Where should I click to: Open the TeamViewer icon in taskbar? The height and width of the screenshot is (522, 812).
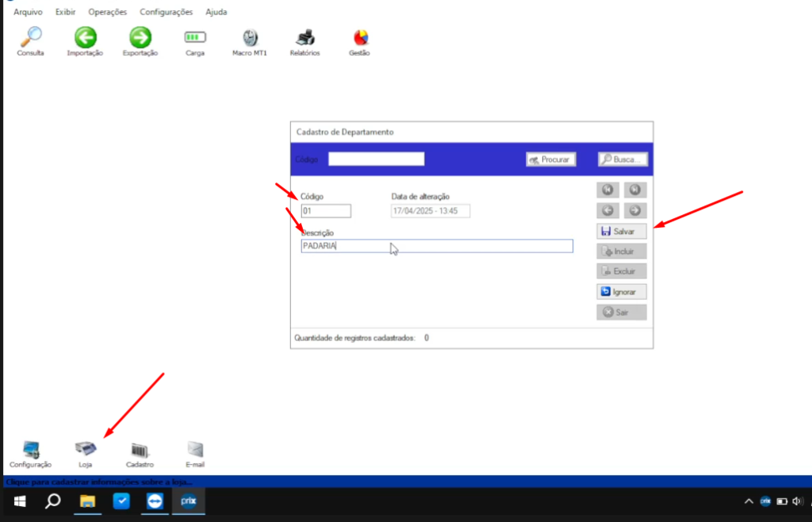pos(155,501)
